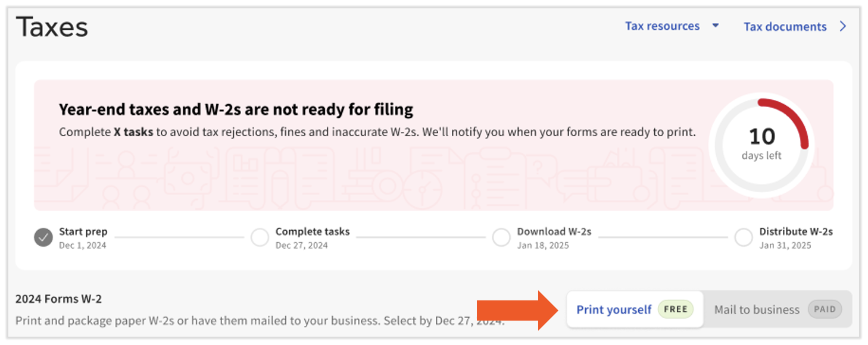Open the Tax documents link
The height and width of the screenshot is (345, 868).
click(x=785, y=27)
